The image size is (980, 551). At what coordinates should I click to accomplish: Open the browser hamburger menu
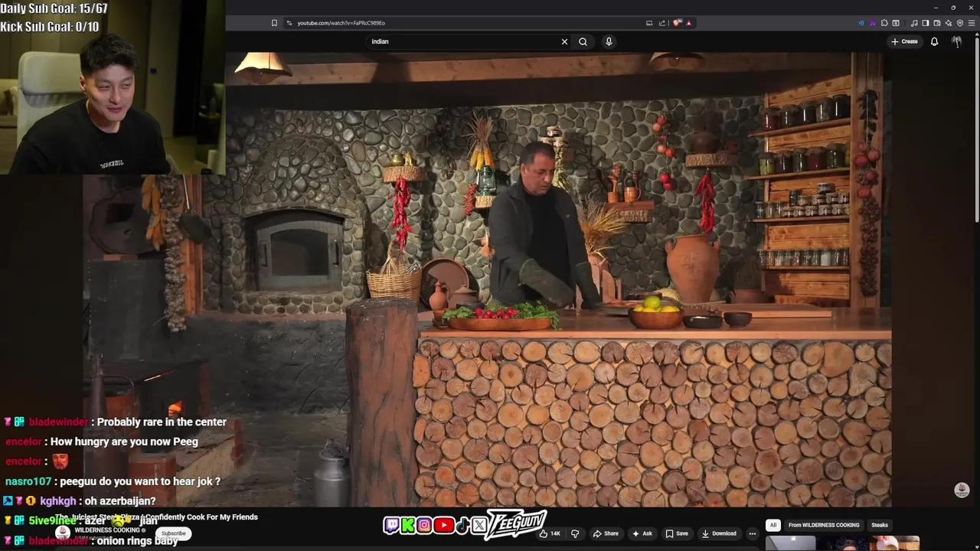pos(972,23)
